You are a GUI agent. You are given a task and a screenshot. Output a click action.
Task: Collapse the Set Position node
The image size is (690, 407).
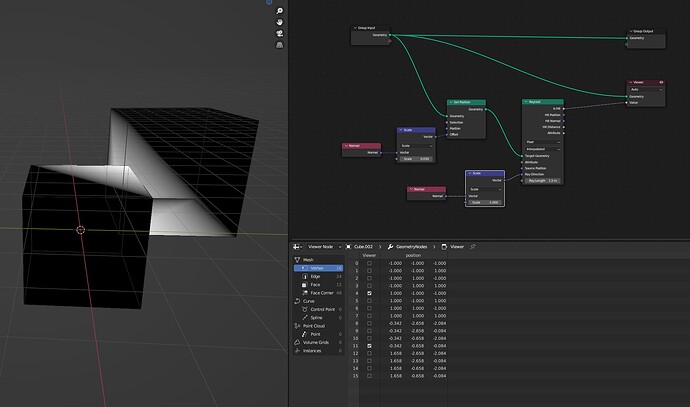click(451, 102)
